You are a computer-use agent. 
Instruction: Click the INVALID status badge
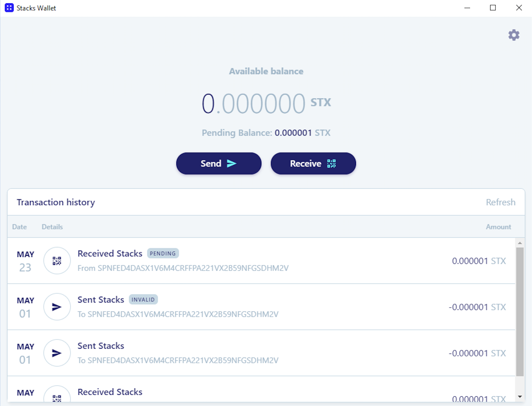pos(143,299)
